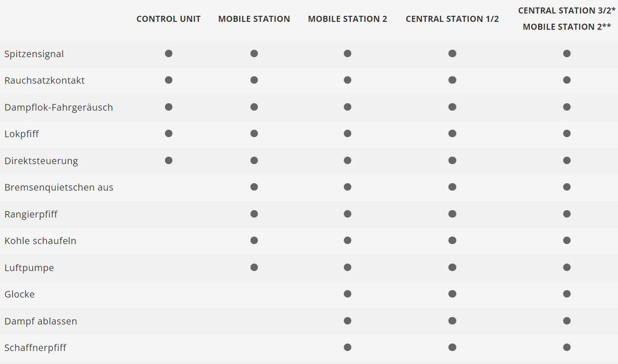Click the Rauchsatzkontakt dot in the last column
Screen dimensions: 618x364
coord(567,80)
